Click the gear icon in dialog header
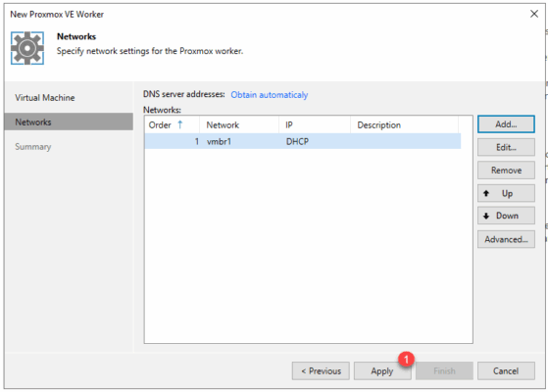This screenshot has width=548, height=392. [x=27, y=48]
